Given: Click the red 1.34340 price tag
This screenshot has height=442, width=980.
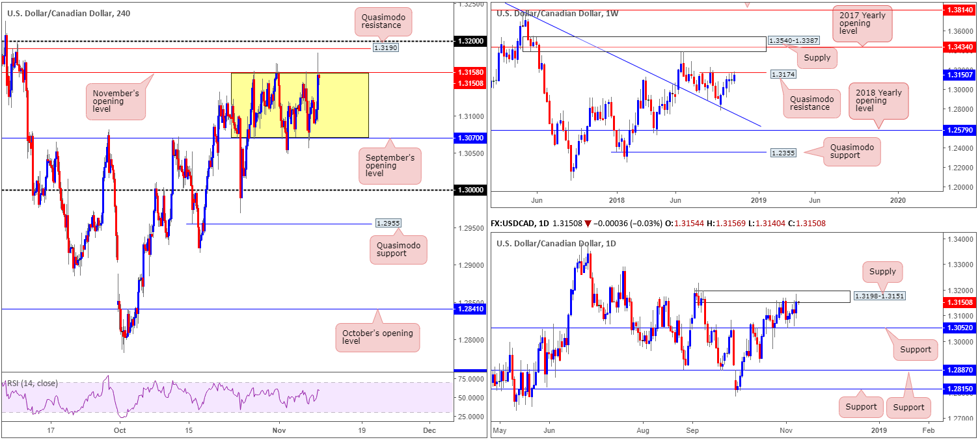Looking at the screenshot, I should point(960,47).
